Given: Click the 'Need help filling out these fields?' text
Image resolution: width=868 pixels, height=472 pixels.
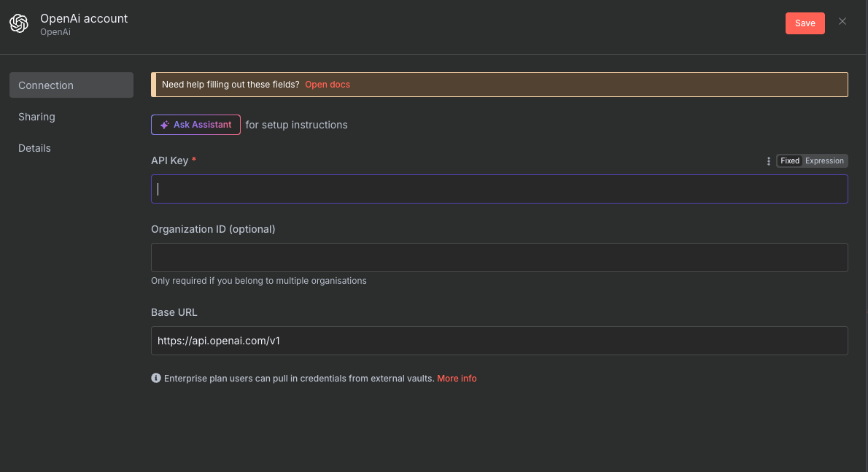Looking at the screenshot, I should pyautogui.click(x=230, y=85).
